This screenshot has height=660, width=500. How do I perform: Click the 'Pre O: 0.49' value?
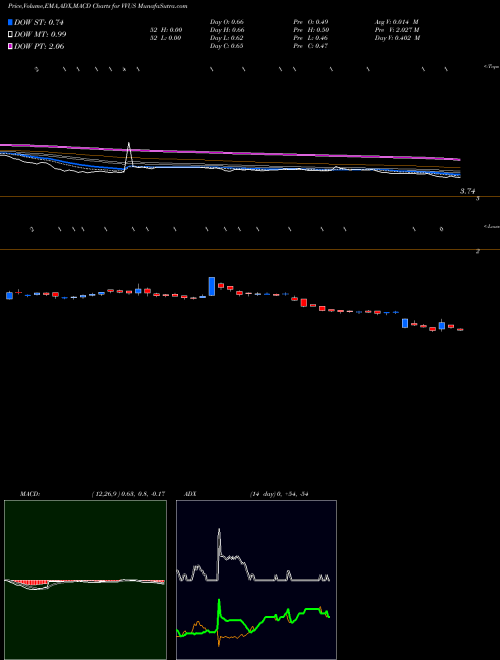pos(311,22)
